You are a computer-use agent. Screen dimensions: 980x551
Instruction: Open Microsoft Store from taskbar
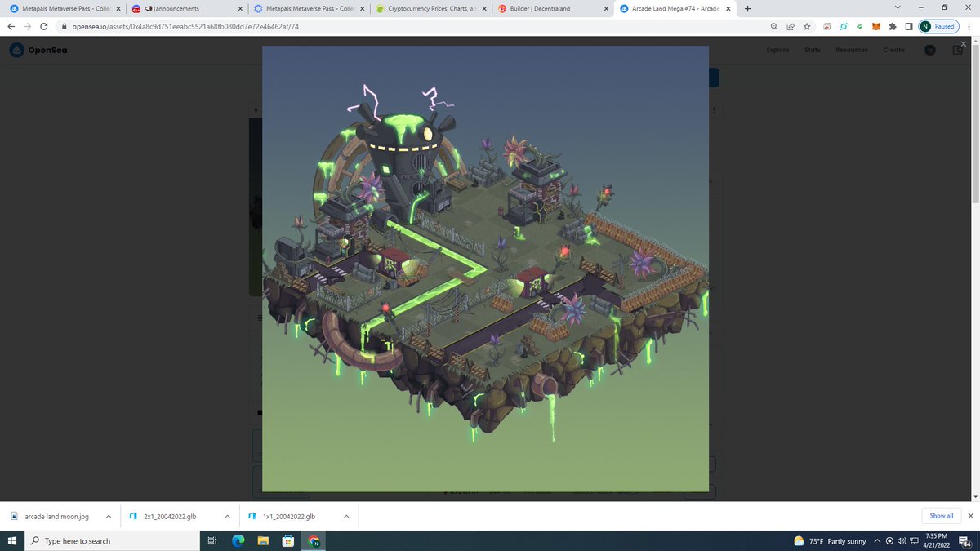(287, 540)
